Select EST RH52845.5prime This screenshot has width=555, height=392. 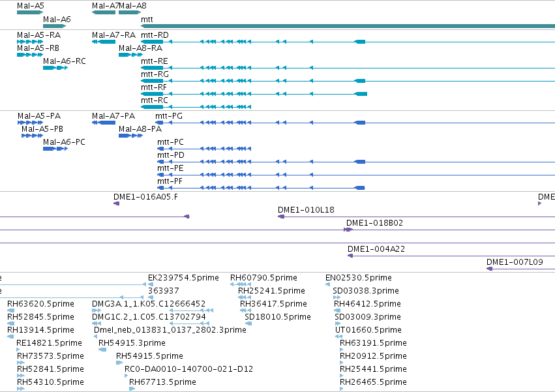pyautogui.click(x=10, y=324)
